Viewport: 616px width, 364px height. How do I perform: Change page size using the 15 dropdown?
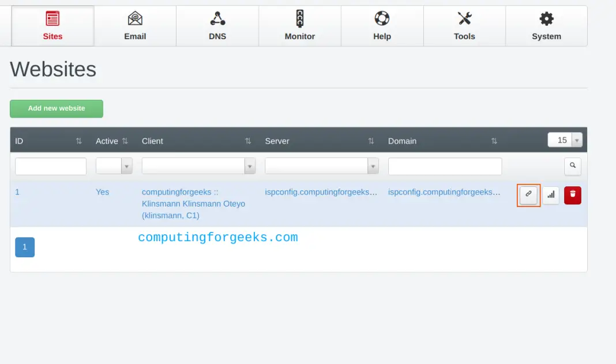[x=564, y=140]
